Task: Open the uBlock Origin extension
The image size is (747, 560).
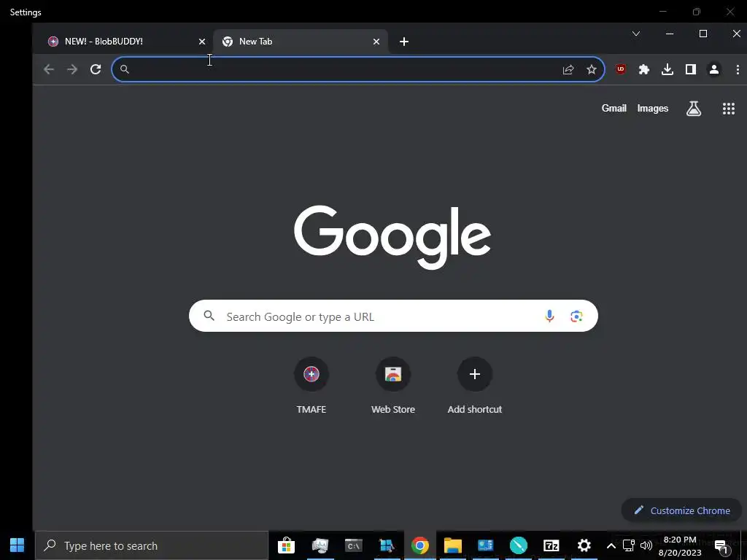Action: 620,69
